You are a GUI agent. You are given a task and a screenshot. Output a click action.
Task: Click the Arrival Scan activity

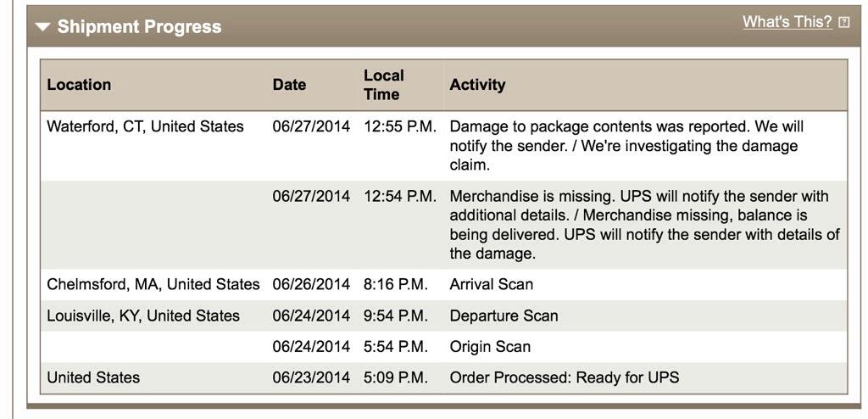tap(492, 284)
